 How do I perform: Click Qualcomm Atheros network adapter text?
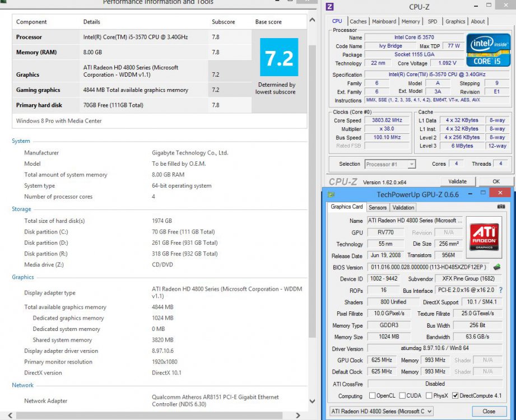pyautogui.click(x=215, y=400)
